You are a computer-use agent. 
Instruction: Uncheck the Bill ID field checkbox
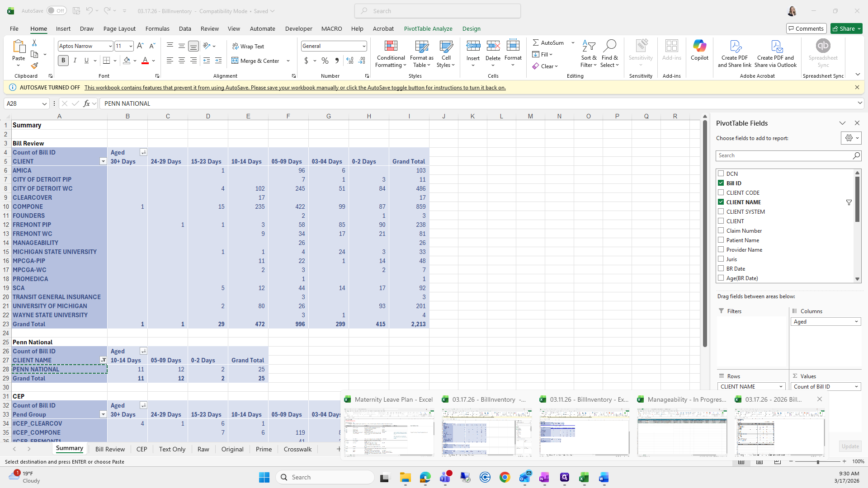pyautogui.click(x=721, y=183)
